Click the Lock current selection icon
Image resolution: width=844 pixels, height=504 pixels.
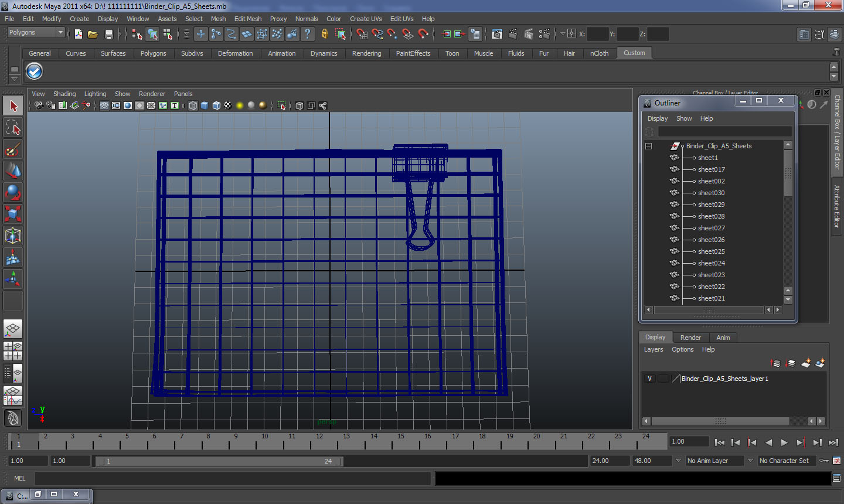[x=324, y=34]
